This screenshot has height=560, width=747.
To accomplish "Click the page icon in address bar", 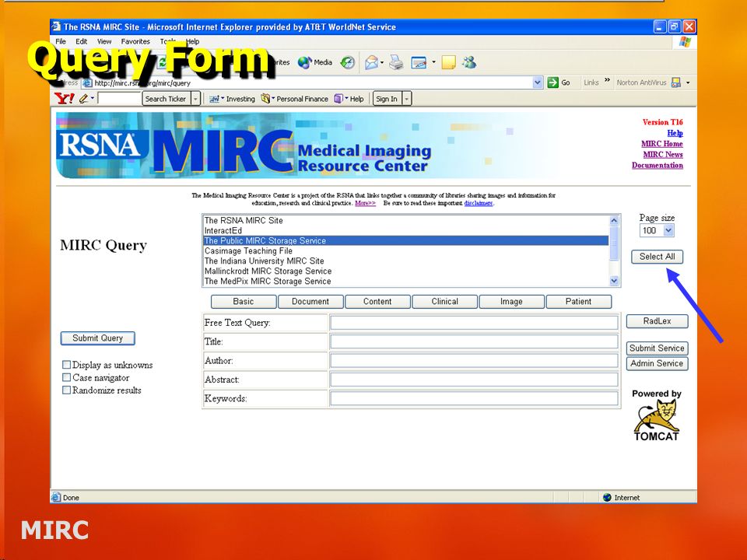I will 87,83.
